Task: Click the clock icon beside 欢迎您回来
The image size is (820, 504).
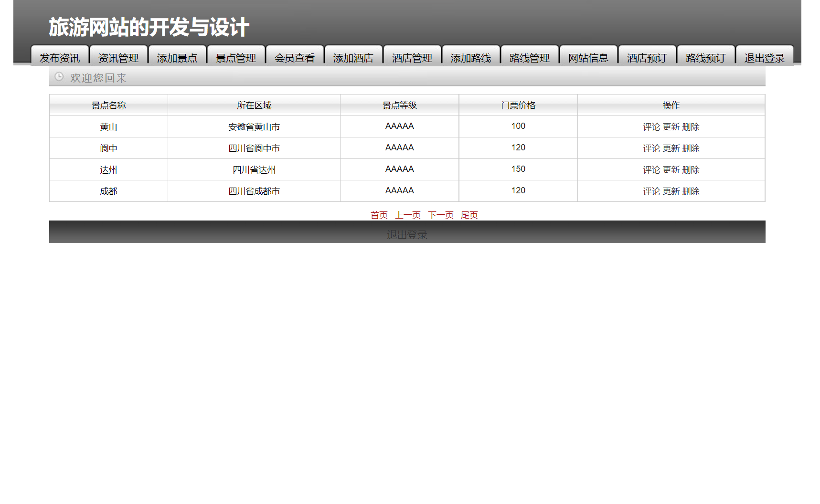Action: [x=59, y=77]
